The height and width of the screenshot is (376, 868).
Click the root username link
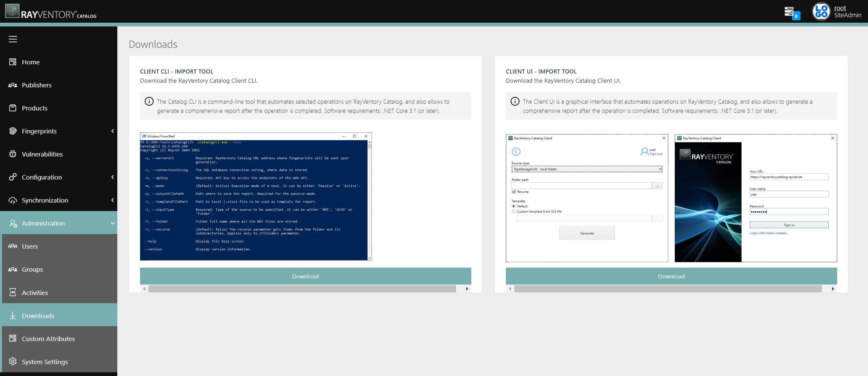(x=840, y=8)
